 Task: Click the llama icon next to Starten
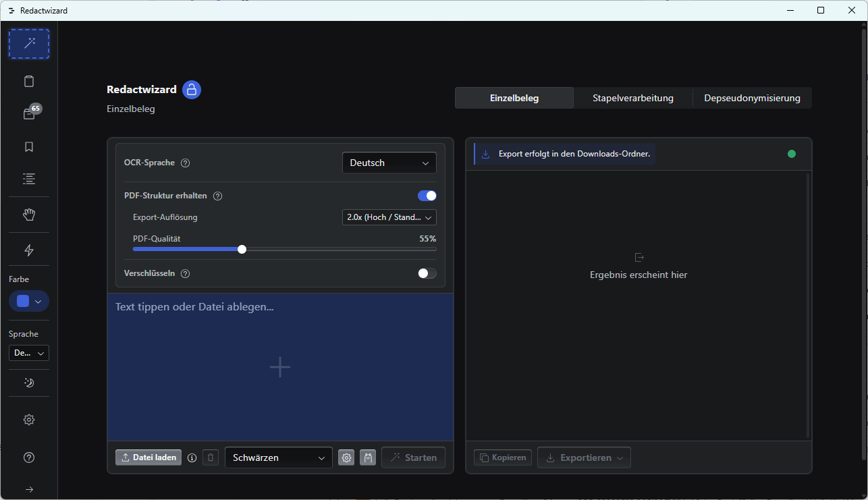click(x=368, y=457)
